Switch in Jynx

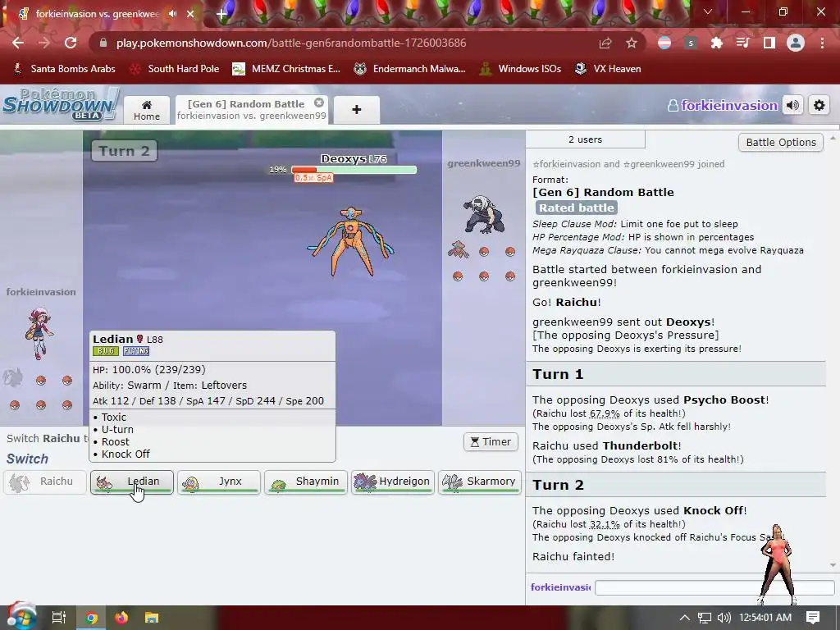pos(218,482)
